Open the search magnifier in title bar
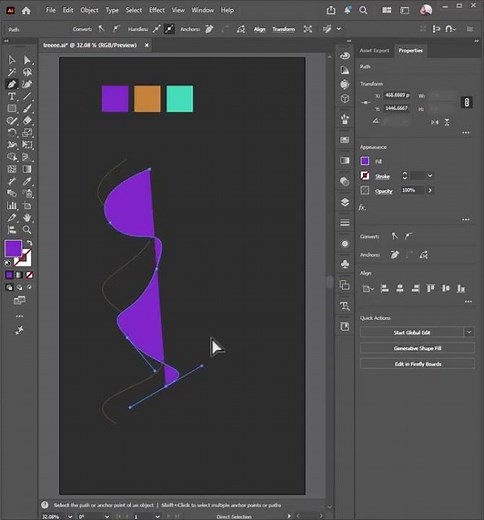The width and height of the screenshot is (484, 520). click(363, 10)
